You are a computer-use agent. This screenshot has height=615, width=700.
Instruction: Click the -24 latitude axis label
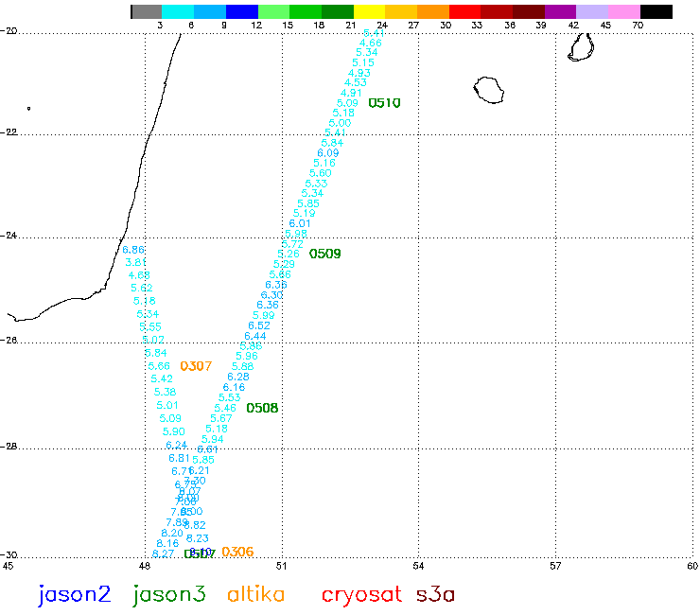[x=9, y=235]
